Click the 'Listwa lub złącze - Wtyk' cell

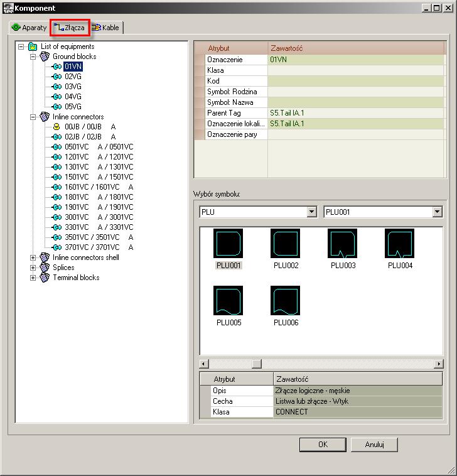tap(358, 401)
